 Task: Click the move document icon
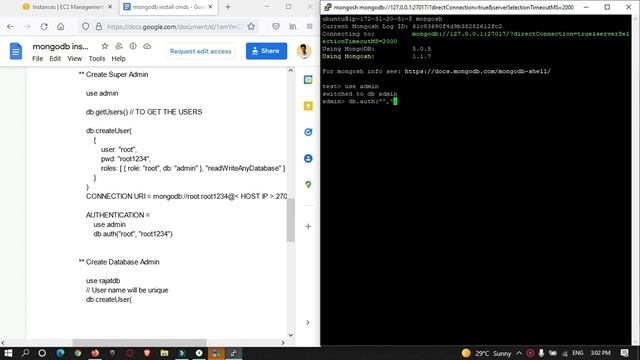pyautogui.click(x=119, y=46)
